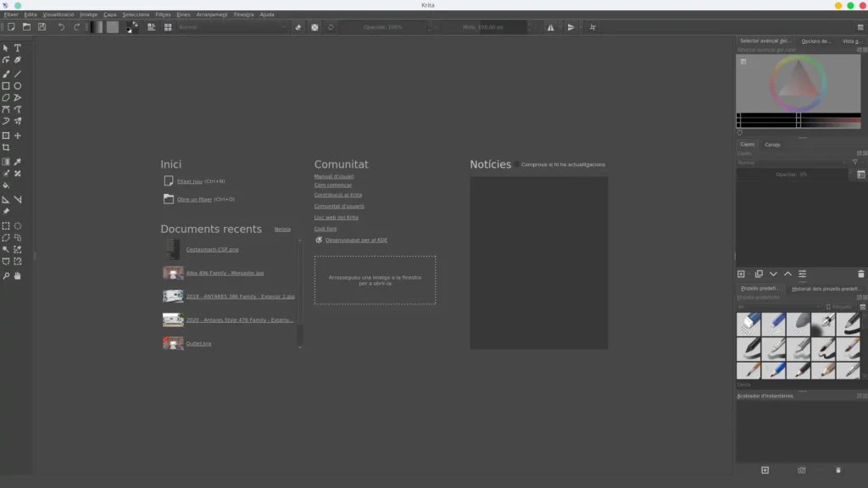Viewport: 868px width, 488px height.
Task: Select the Calligraphy tool
Action: click(x=18, y=60)
